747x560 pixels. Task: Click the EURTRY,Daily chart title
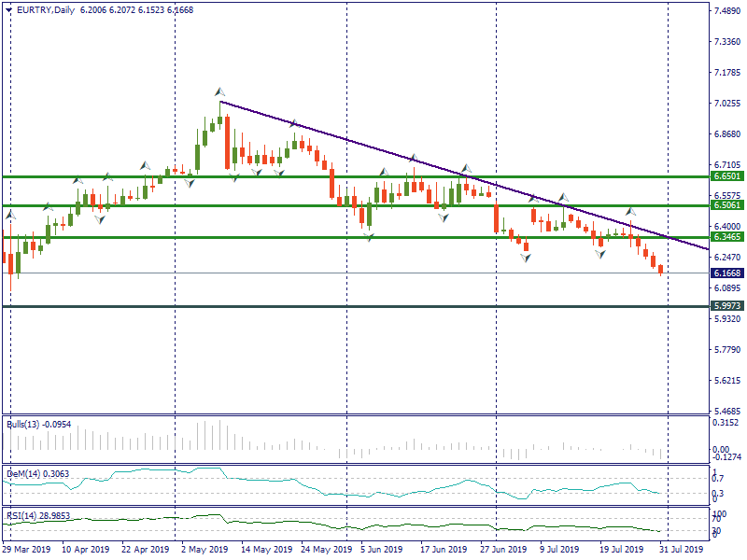tap(48, 10)
